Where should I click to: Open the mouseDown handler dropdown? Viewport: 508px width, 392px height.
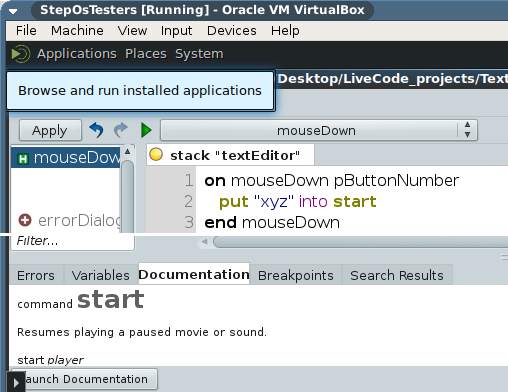319,130
